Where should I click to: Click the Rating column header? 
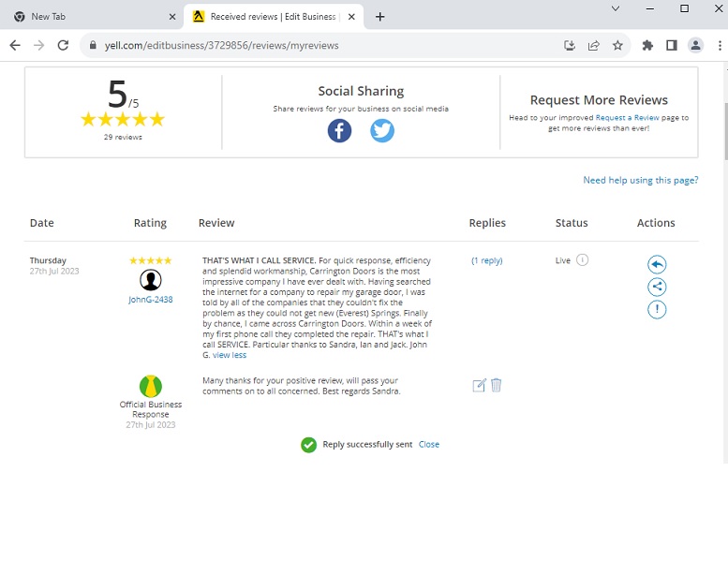point(150,223)
